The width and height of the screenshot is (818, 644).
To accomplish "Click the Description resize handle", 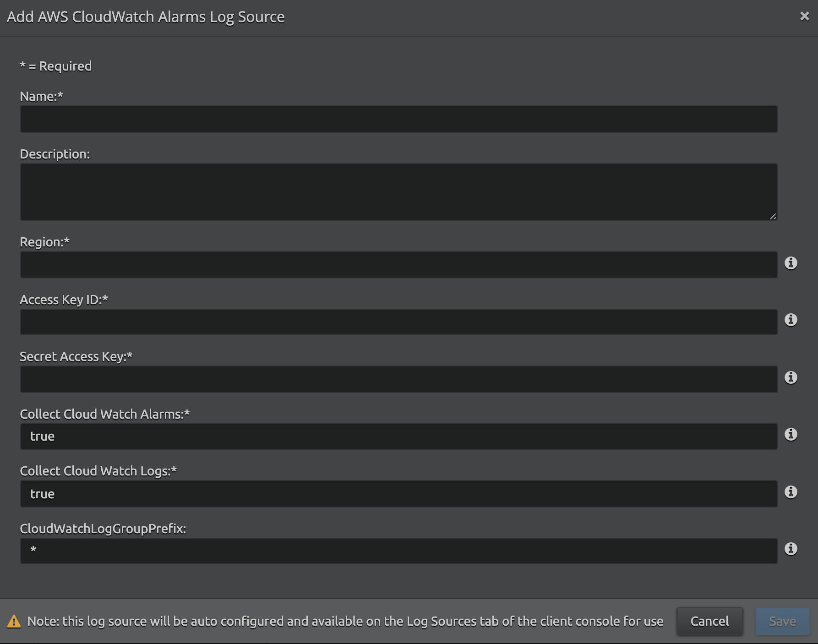I will click(x=773, y=216).
